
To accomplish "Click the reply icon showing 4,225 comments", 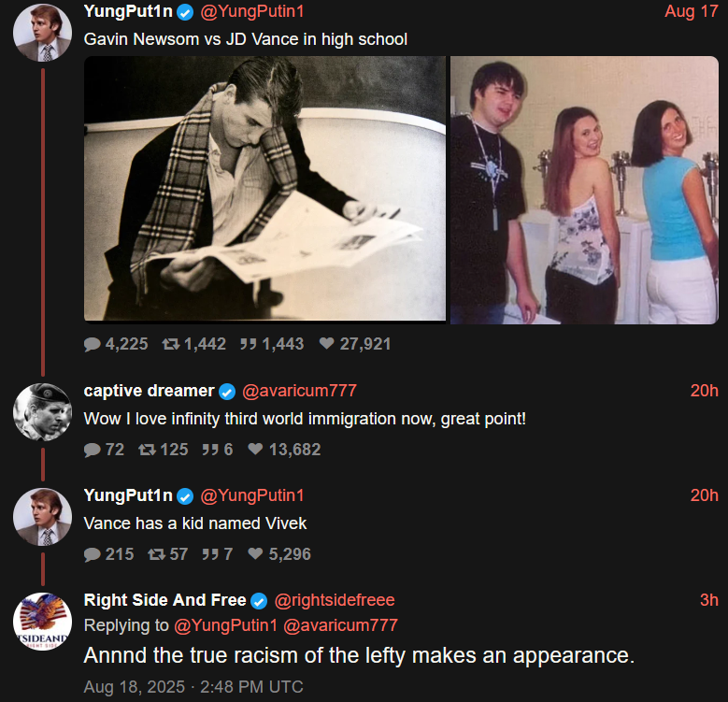I will [93, 344].
